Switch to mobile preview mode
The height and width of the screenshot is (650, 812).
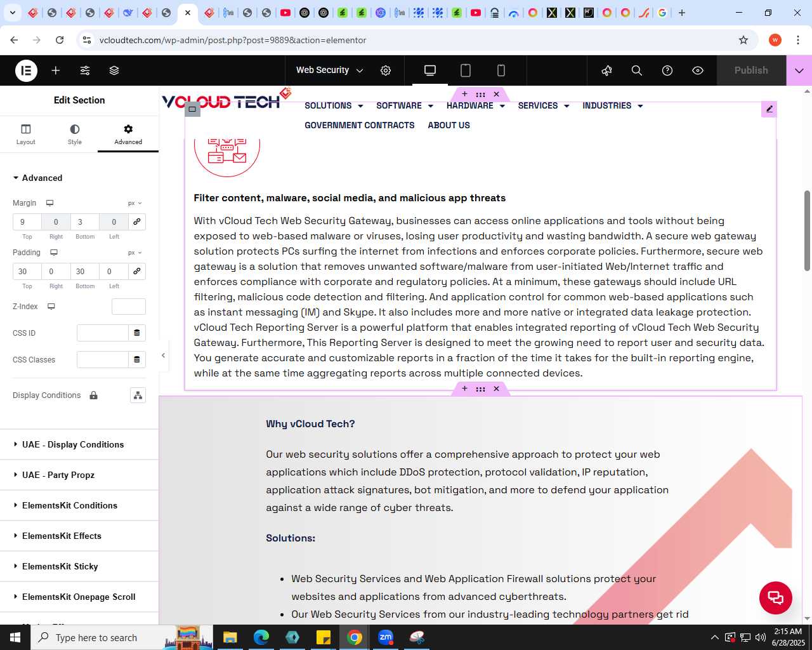501,70
